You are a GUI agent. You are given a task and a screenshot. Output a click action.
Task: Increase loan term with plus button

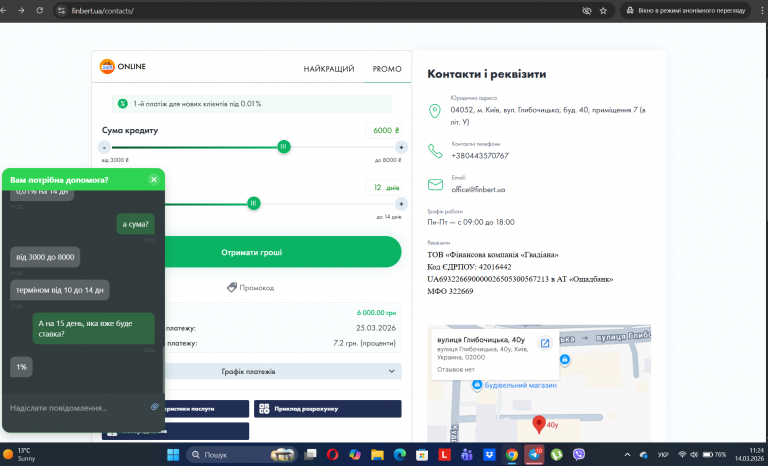[401, 203]
